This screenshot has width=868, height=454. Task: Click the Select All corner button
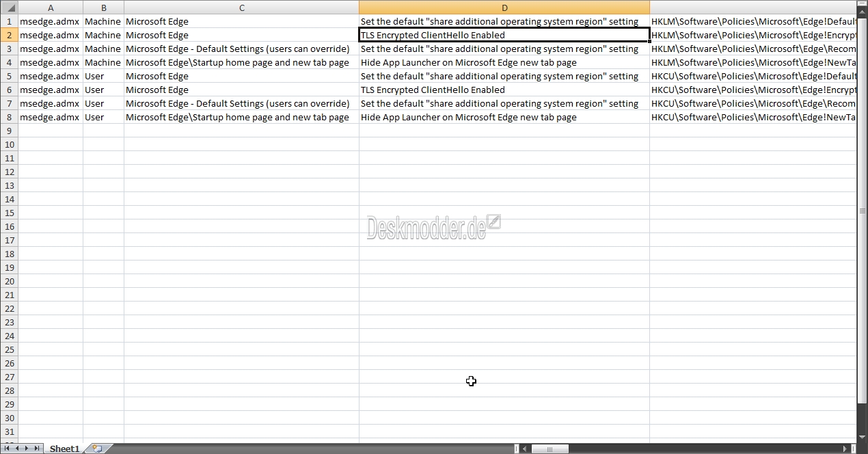click(9, 8)
